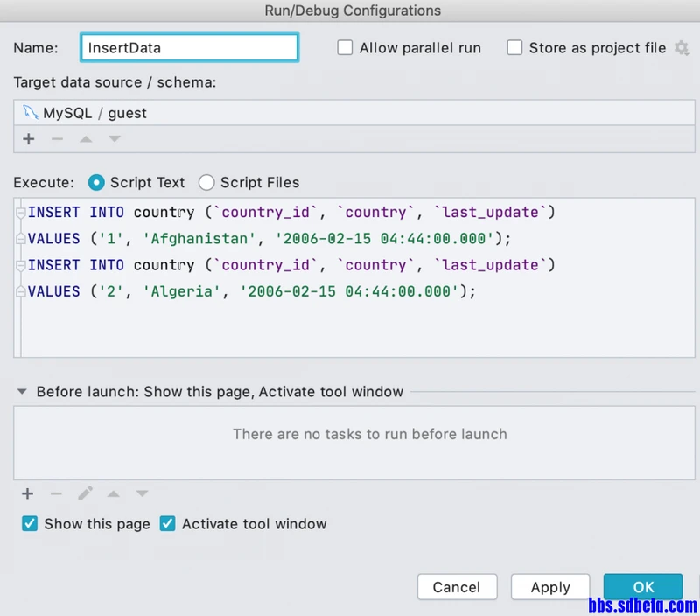Click the Apply button
This screenshot has height=616, width=700.
[550, 587]
